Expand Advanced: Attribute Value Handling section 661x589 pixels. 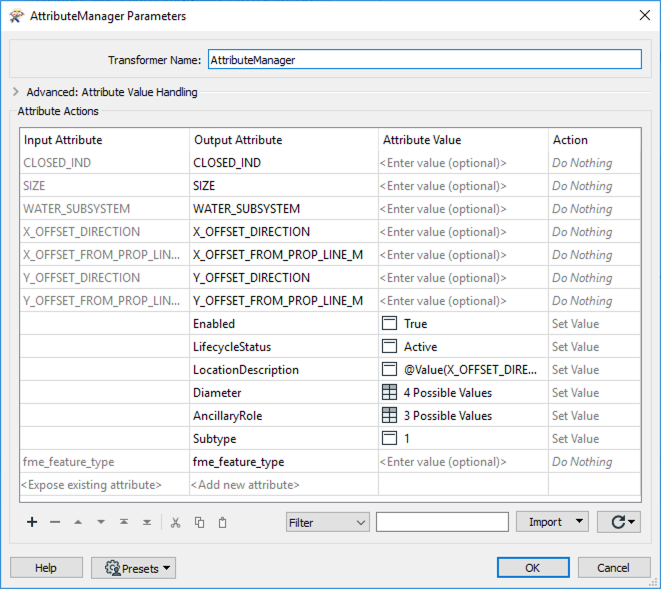point(16,92)
